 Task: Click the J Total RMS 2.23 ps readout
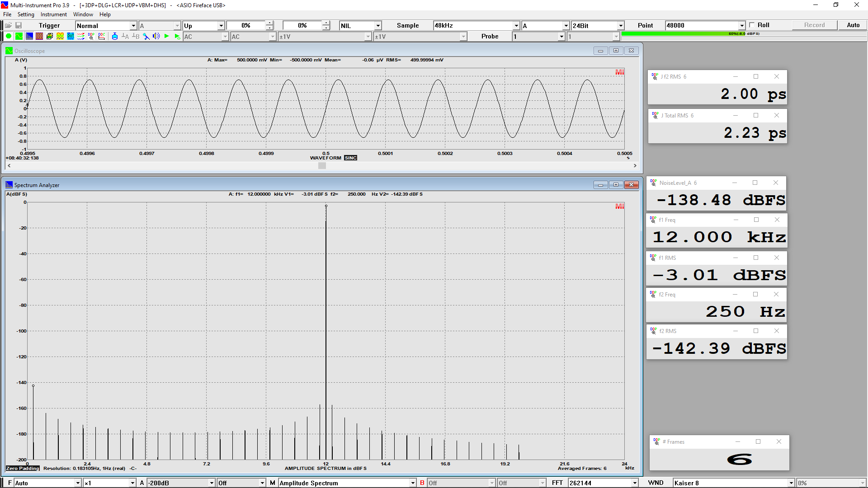pyautogui.click(x=717, y=133)
